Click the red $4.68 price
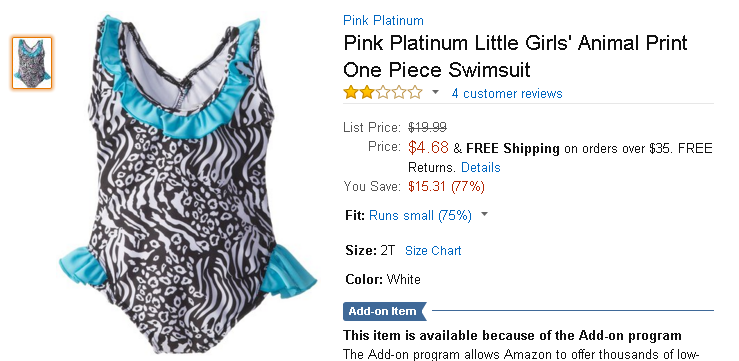This screenshot has height=361, width=739. coord(428,148)
